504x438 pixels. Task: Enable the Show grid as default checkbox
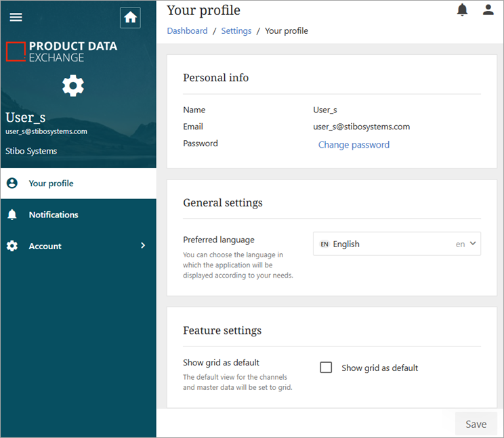coord(326,368)
